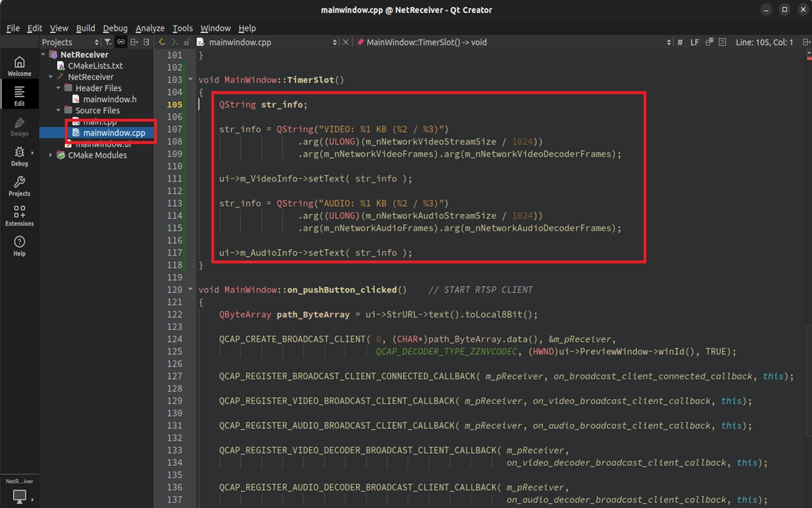Image resolution: width=812 pixels, height=508 pixels.
Task: Click the TimerSlot function name in code
Action: click(x=311, y=80)
